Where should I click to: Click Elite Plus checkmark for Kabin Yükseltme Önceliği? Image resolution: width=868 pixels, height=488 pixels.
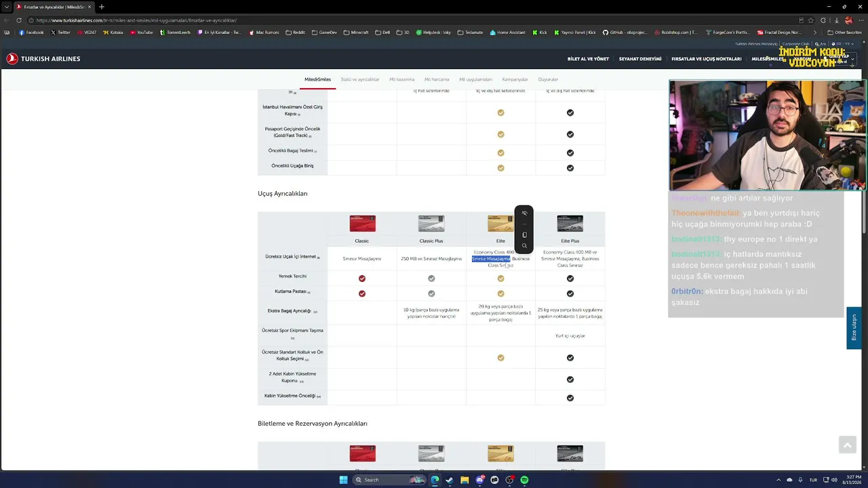[570, 398]
